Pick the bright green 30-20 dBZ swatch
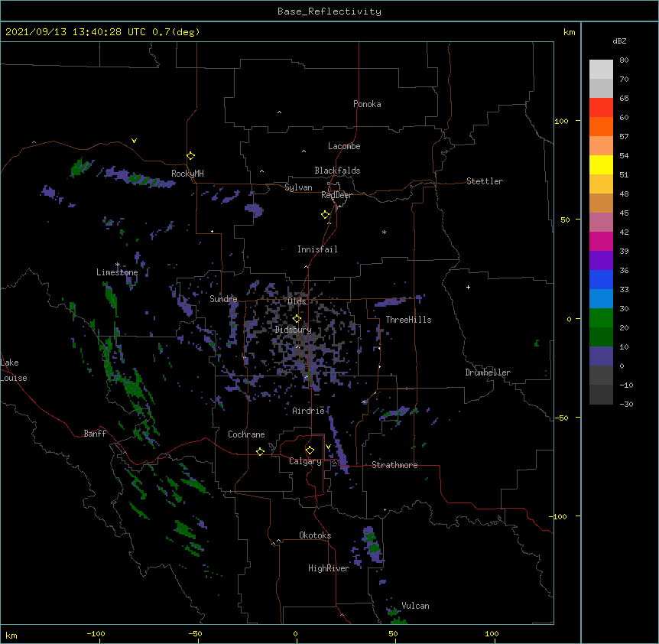 [601, 318]
